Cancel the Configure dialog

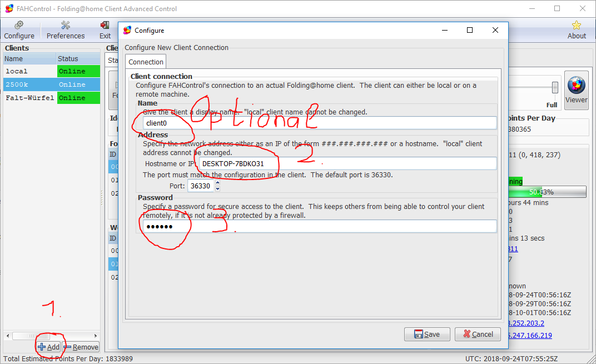tap(478, 335)
